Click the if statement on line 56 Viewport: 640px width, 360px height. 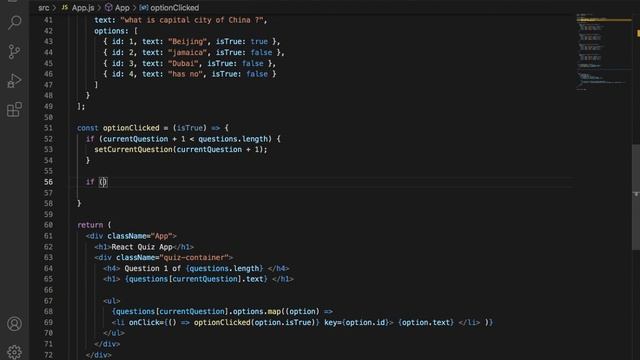click(90, 182)
